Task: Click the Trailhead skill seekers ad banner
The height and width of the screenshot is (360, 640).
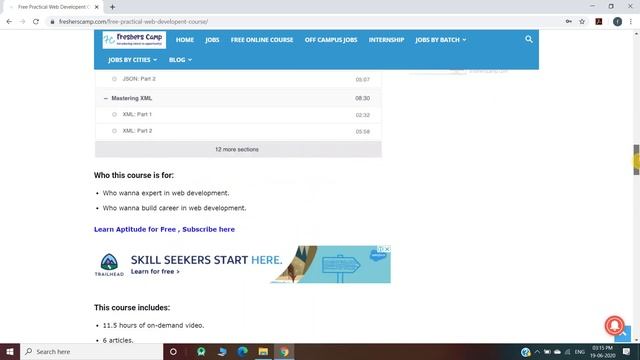Action: pos(242,264)
